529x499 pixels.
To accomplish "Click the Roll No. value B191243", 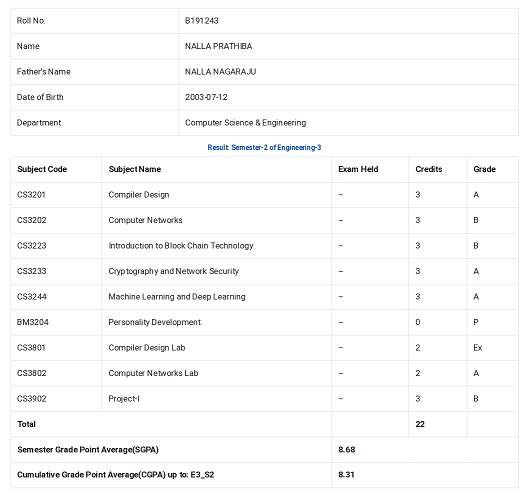I will (201, 21).
